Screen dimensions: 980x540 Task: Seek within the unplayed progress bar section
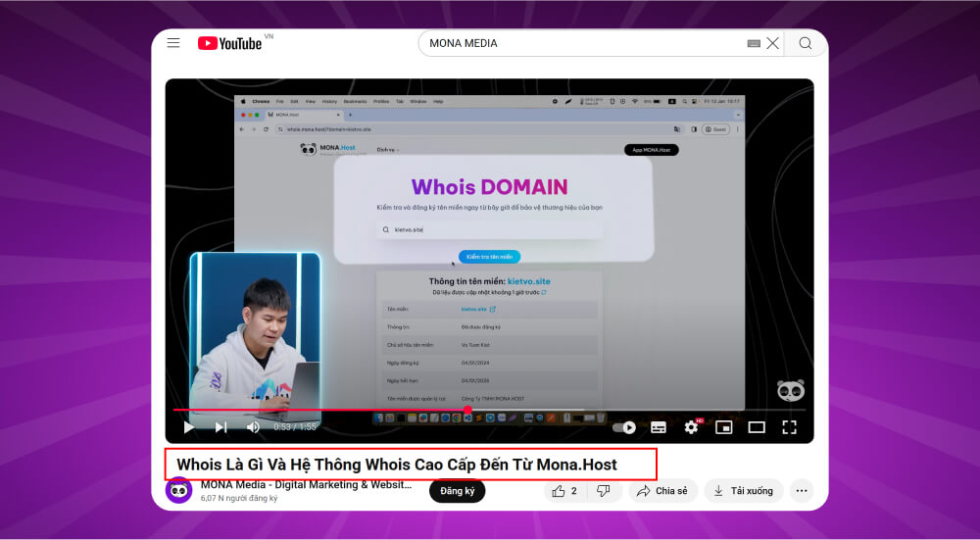point(638,410)
